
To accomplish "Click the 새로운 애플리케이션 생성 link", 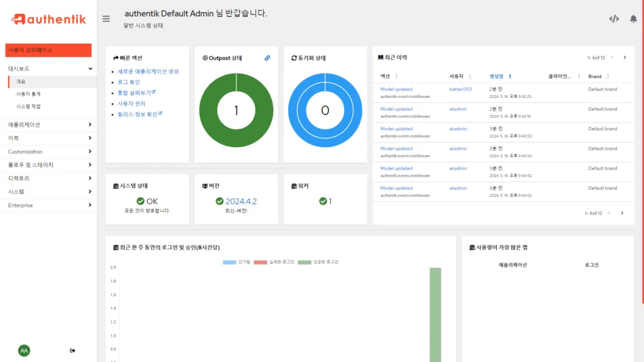I will (148, 72).
